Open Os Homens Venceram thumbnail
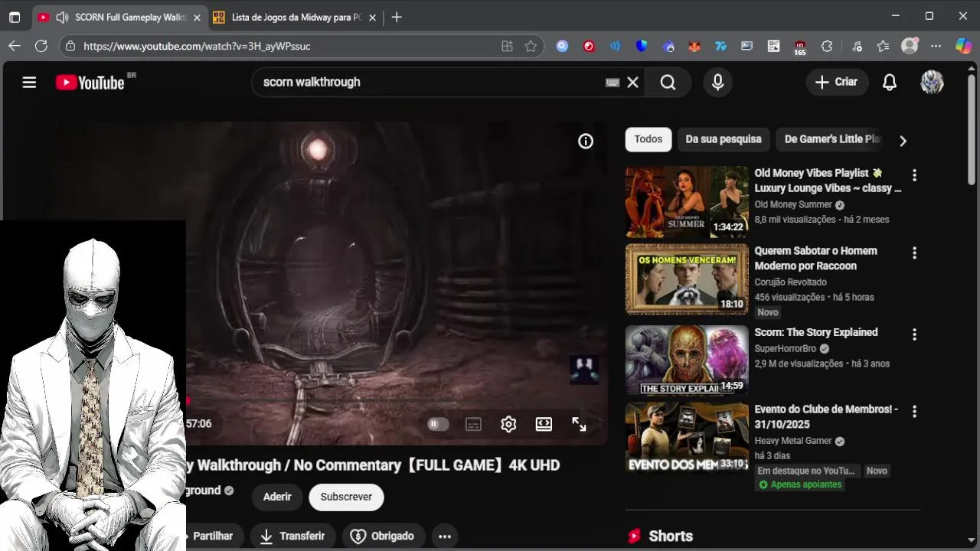980x551 pixels. 687,279
